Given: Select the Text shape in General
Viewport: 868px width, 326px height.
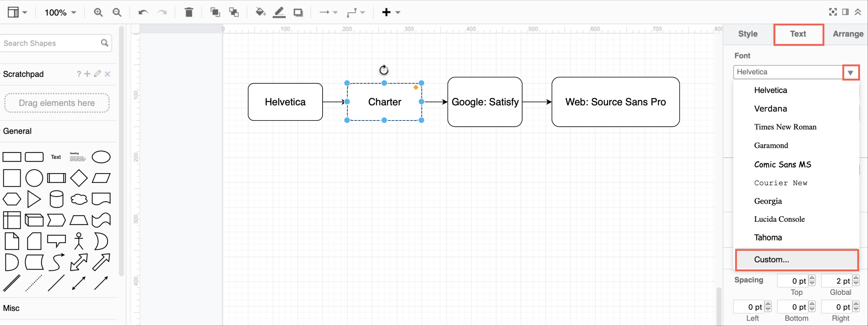Looking at the screenshot, I should pos(56,157).
